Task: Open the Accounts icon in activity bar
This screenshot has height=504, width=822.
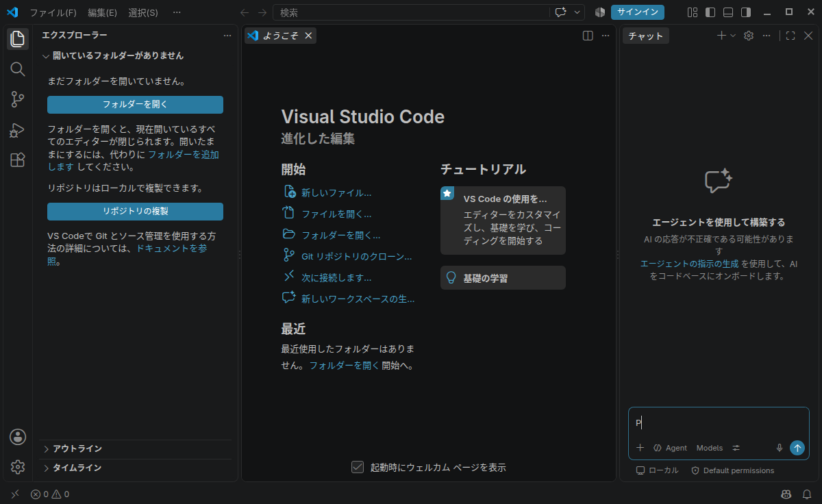Action: (18, 437)
